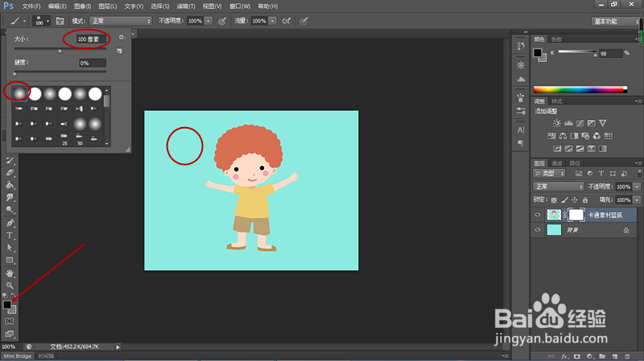644x361 pixels.
Task: Toggle lock transparent pixels
Action: click(x=554, y=199)
